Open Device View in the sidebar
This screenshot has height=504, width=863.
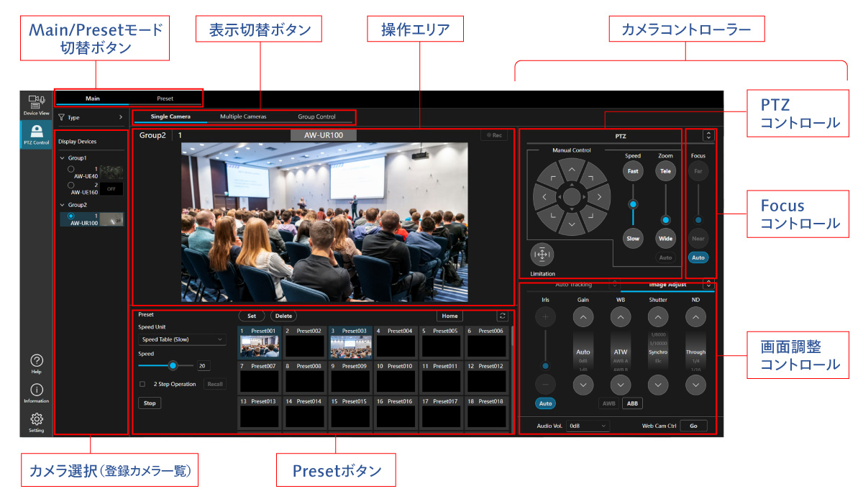click(x=36, y=104)
